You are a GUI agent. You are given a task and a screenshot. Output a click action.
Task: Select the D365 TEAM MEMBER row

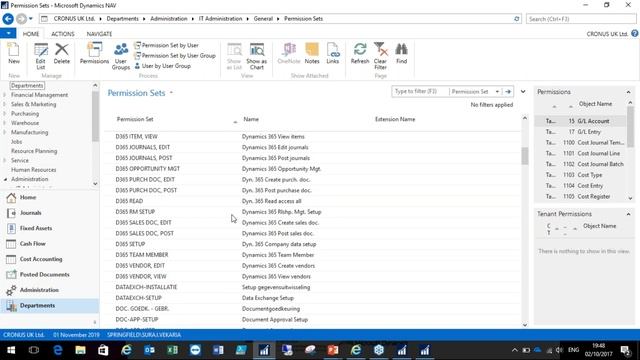coord(312,255)
